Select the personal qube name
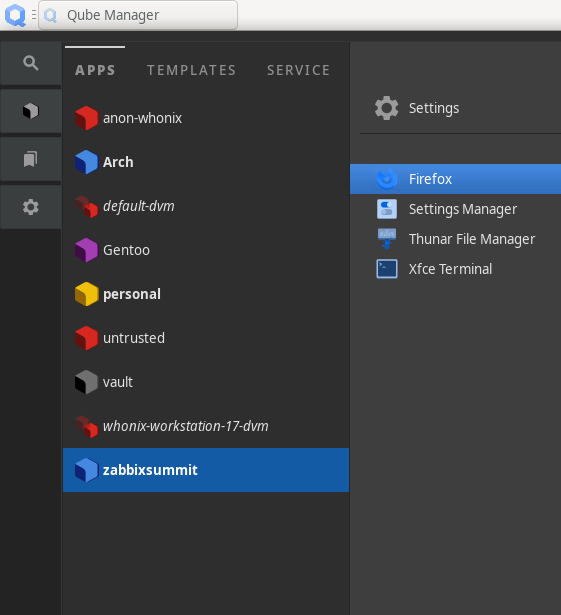 tap(132, 294)
